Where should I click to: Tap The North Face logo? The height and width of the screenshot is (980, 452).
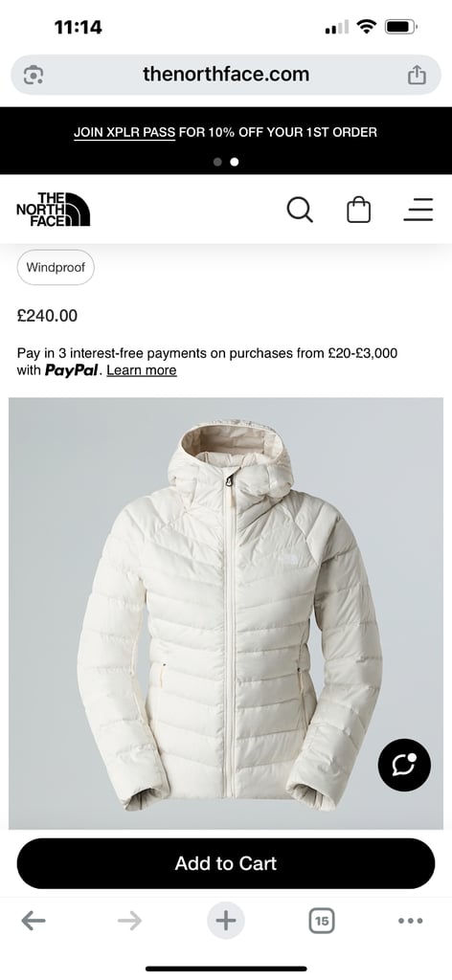(x=53, y=210)
